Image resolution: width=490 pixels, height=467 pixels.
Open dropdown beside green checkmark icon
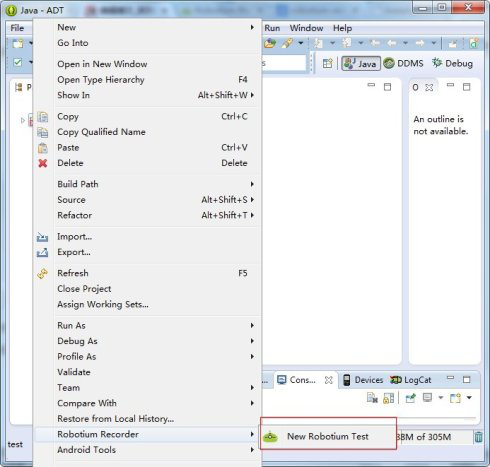click(31, 62)
